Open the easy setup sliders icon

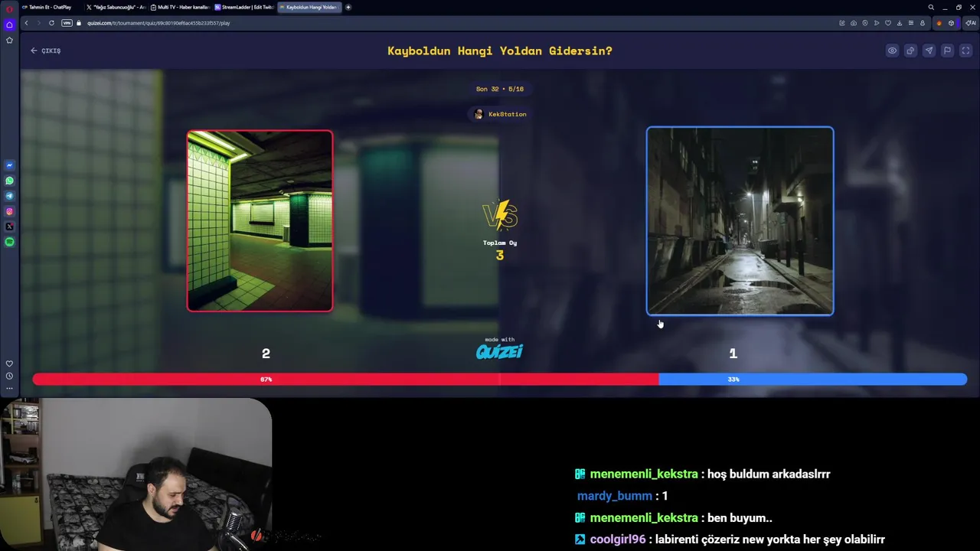point(911,23)
